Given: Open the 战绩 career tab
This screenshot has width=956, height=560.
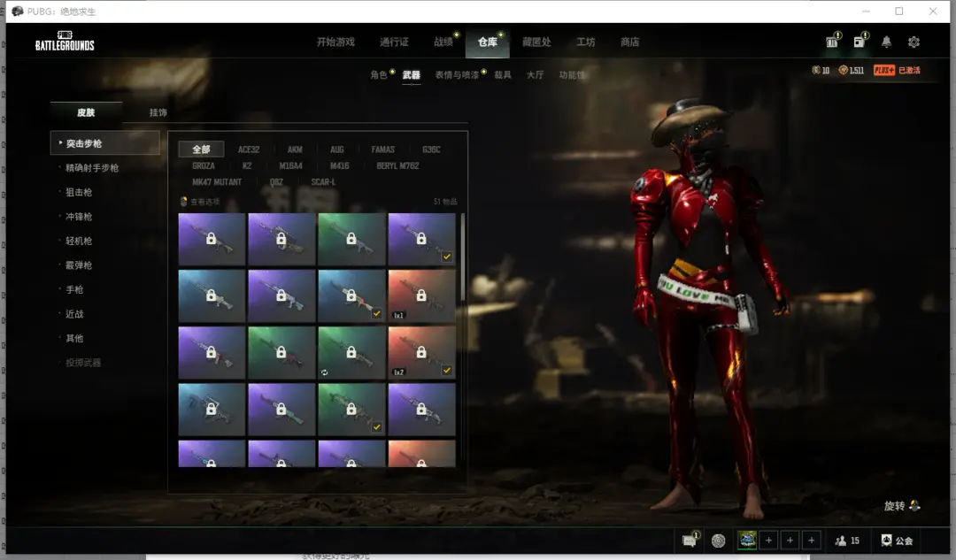Looking at the screenshot, I should [x=443, y=42].
